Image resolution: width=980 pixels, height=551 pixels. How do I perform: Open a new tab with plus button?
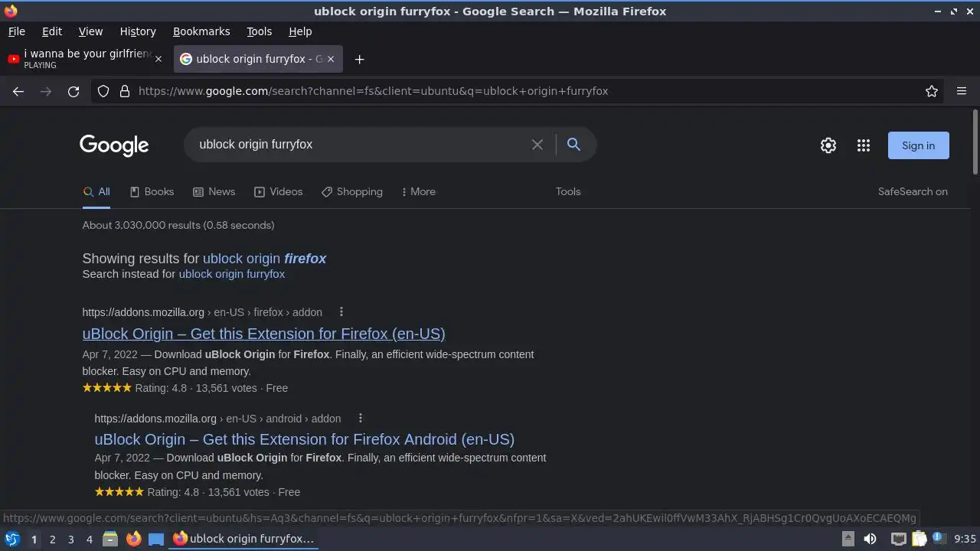click(359, 59)
